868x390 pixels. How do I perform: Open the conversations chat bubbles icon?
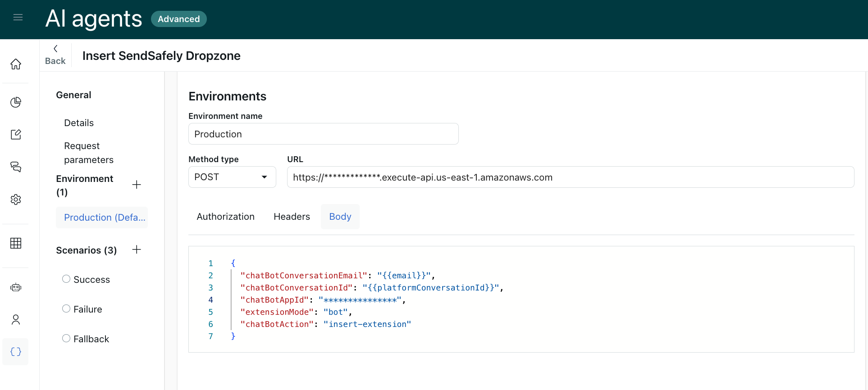(16, 167)
